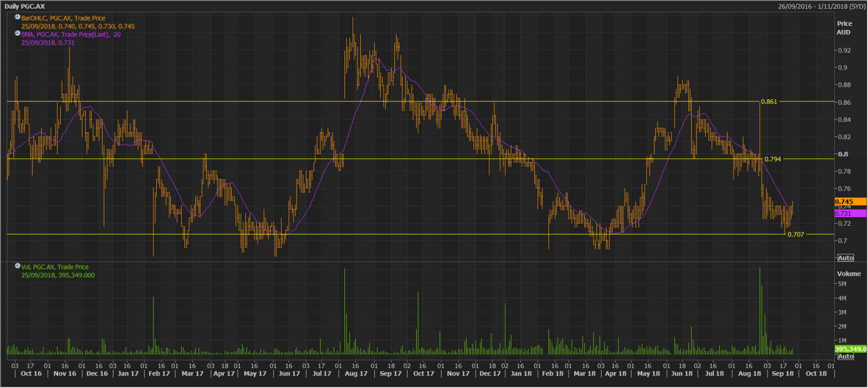Click the 0.76 price axis label
The width and height of the screenshot is (868, 388).
[x=844, y=189]
